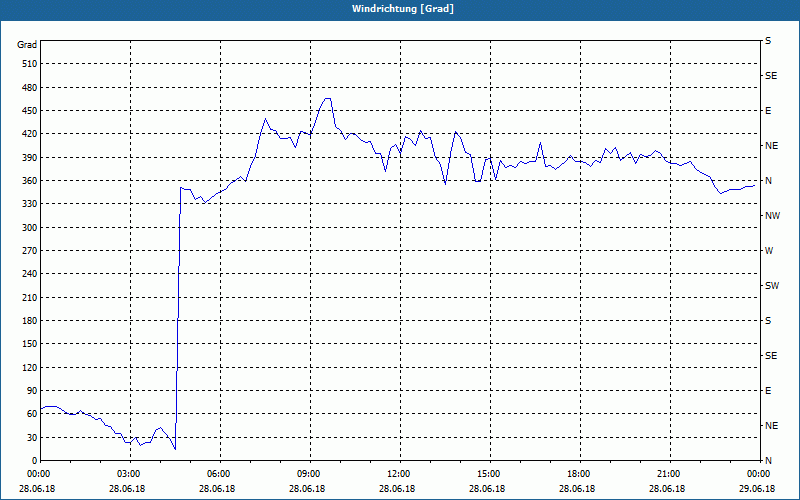Click the 480 value on the left axis
The width and height of the screenshot is (800, 500).
[x=30, y=87]
